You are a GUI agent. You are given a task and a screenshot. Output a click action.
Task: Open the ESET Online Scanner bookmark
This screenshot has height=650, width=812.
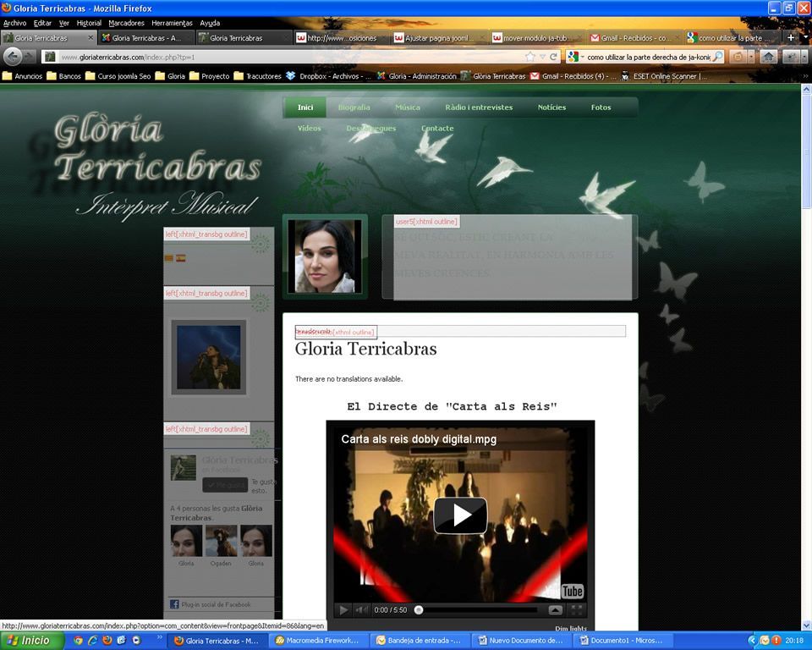coord(664,76)
